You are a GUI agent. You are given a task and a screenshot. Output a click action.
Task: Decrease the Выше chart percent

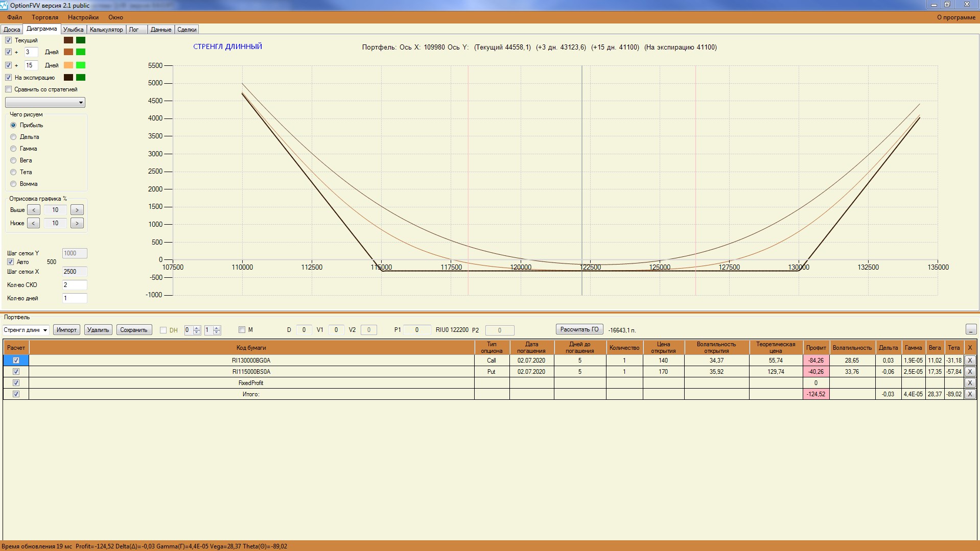pos(34,210)
